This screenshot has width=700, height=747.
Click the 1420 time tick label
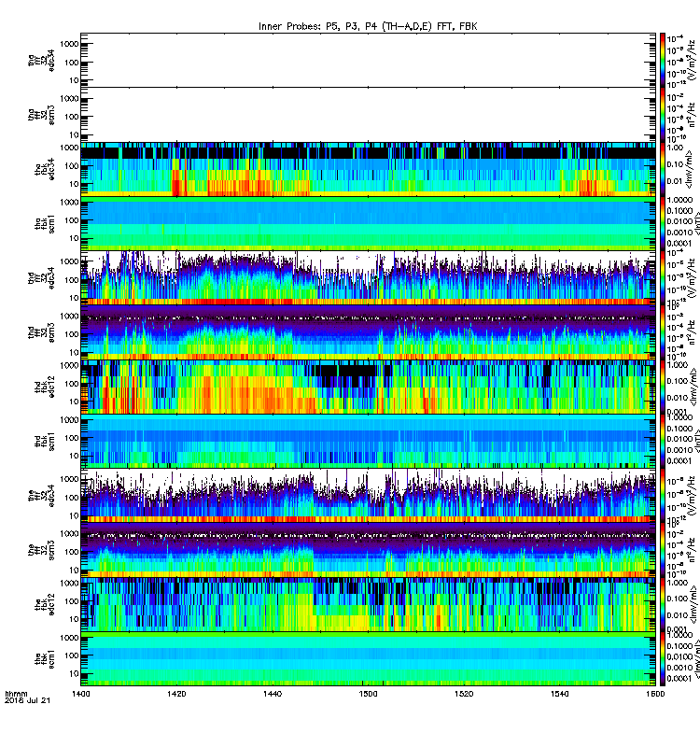coord(176,694)
